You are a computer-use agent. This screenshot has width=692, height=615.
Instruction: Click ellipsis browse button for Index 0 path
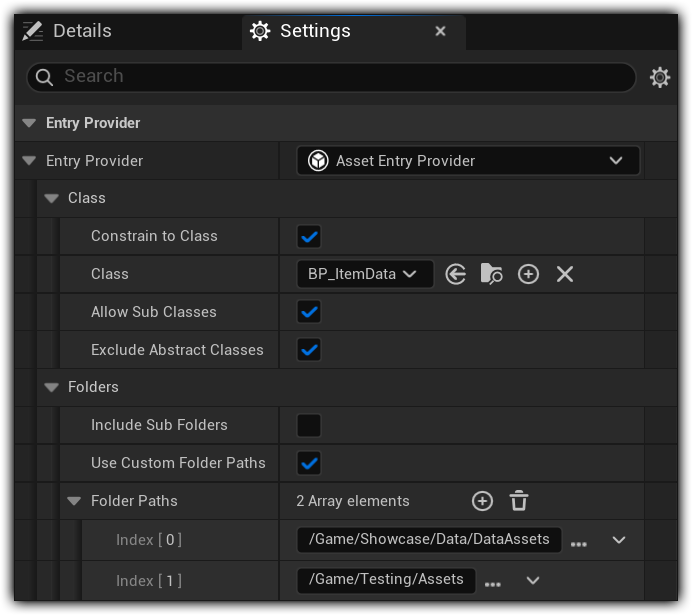[x=578, y=541]
